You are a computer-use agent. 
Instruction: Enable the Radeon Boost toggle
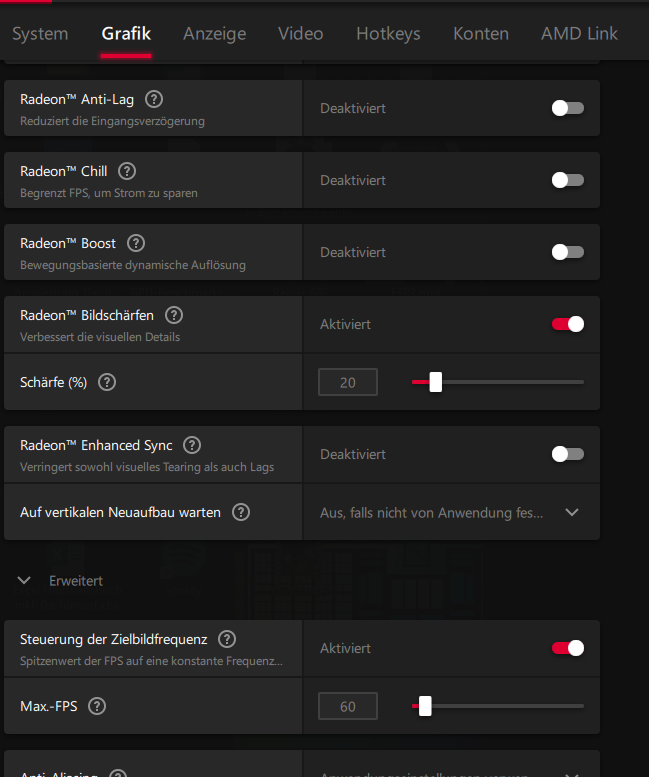coord(568,252)
